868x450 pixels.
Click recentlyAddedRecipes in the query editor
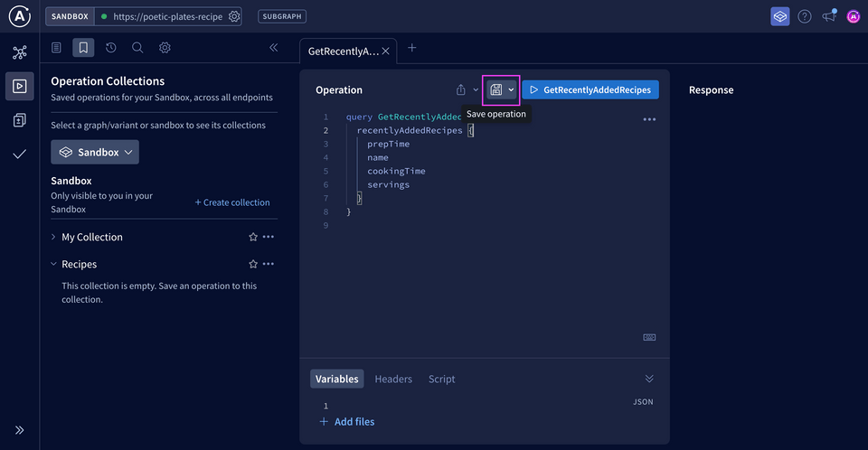tap(410, 131)
